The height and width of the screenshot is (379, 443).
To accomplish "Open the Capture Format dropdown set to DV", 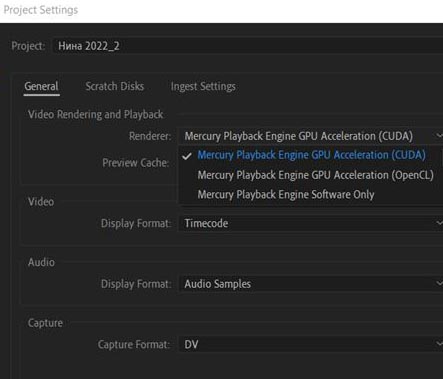I will (x=311, y=344).
